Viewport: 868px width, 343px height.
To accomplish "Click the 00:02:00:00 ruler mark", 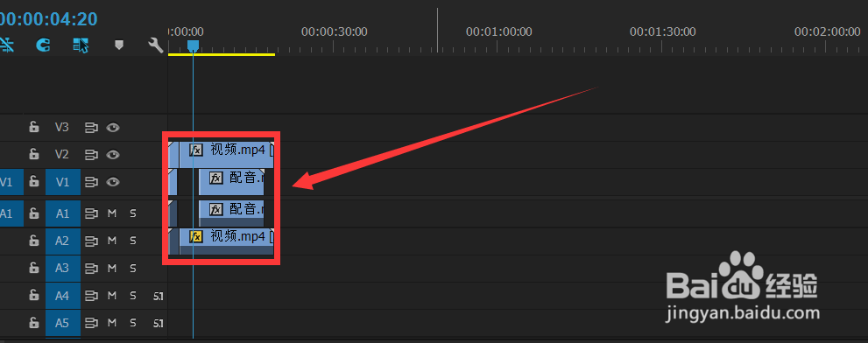I will coord(827,31).
